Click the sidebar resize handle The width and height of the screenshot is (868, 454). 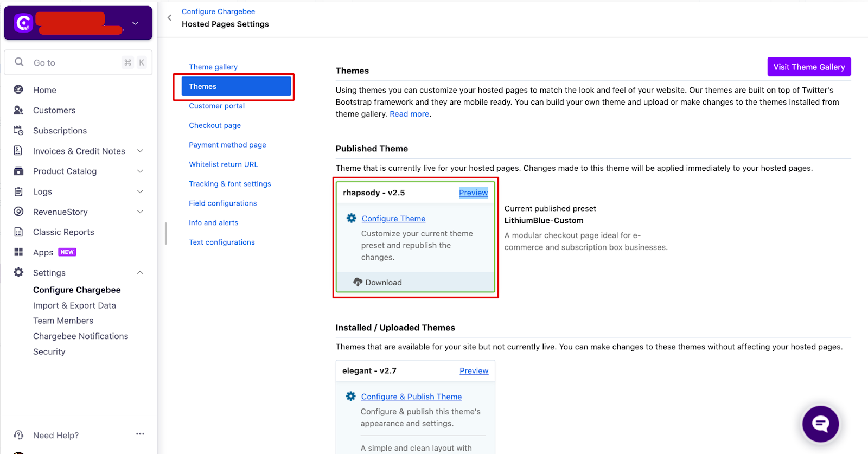click(165, 233)
